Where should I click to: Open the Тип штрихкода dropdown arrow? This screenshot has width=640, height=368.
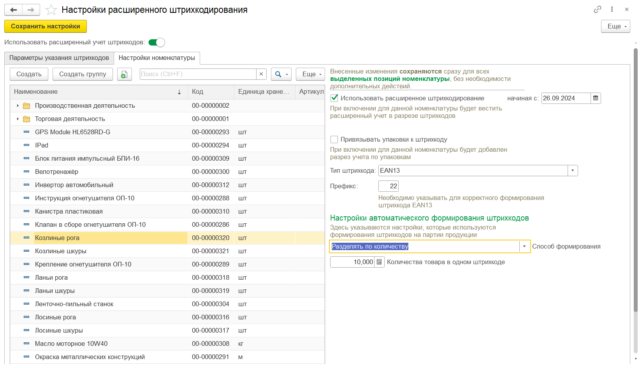(x=573, y=171)
